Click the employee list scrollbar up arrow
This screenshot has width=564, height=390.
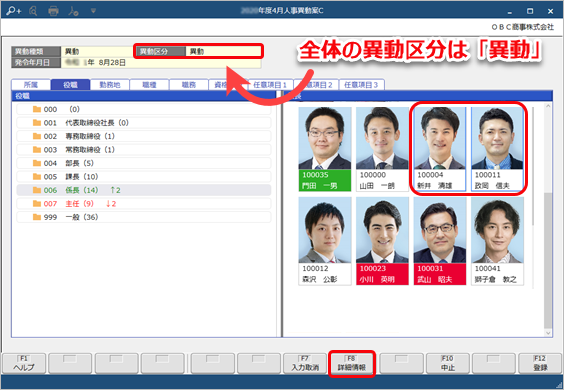[x=548, y=106]
